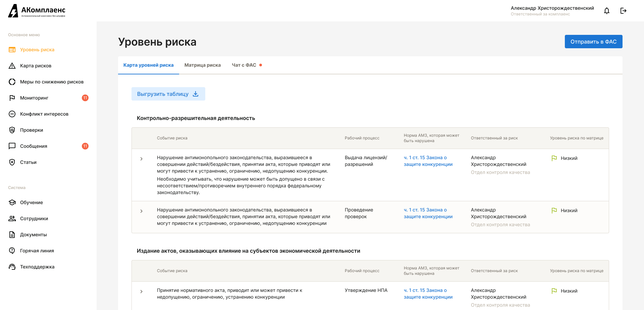The width and height of the screenshot is (644, 310).
Task: Expand the Утверждение НПА risk row
Action: pos(142,292)
